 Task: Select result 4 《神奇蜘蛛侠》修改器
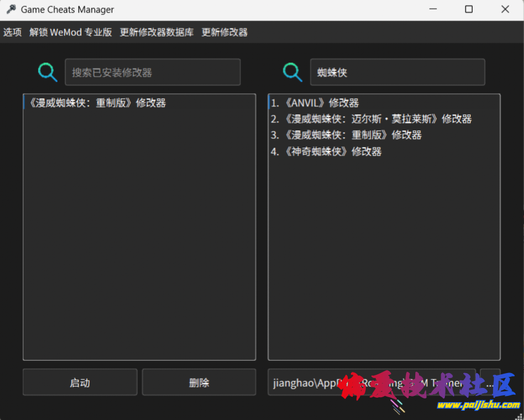tap(326, 151)
